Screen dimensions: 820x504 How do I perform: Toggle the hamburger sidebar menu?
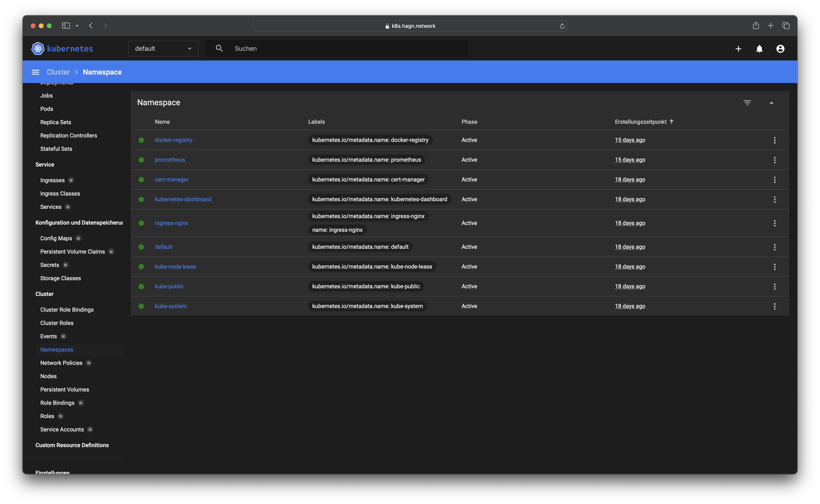coord(35,72)
